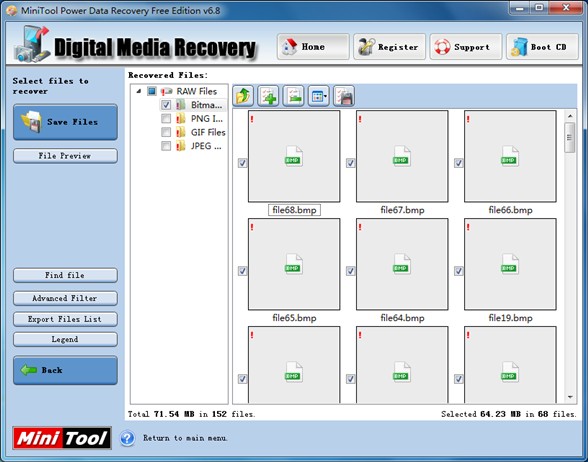Click the 'Total 71.54 MB in 152 files' status
Viewport: 588px width, 462px height.
(192, 414)
